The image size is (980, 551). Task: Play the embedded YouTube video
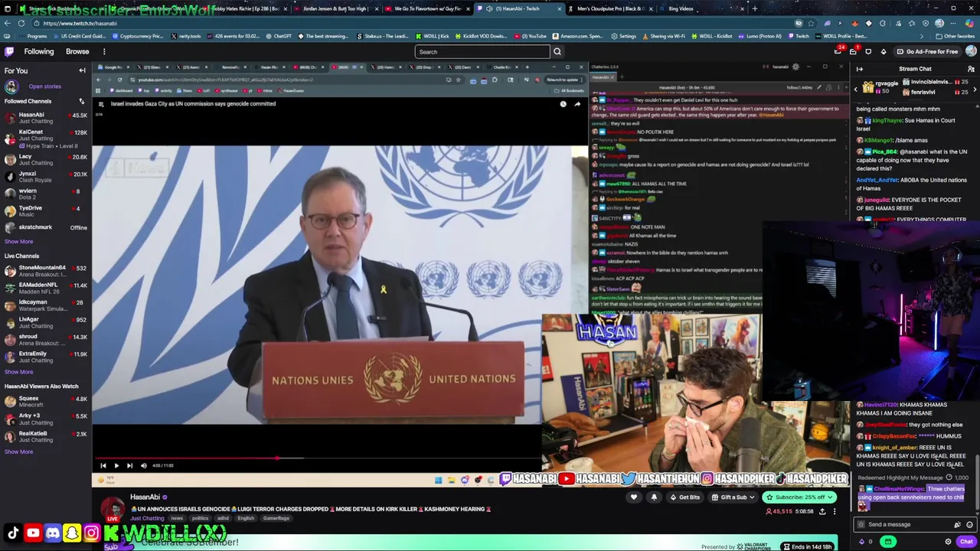coord(116,465)
